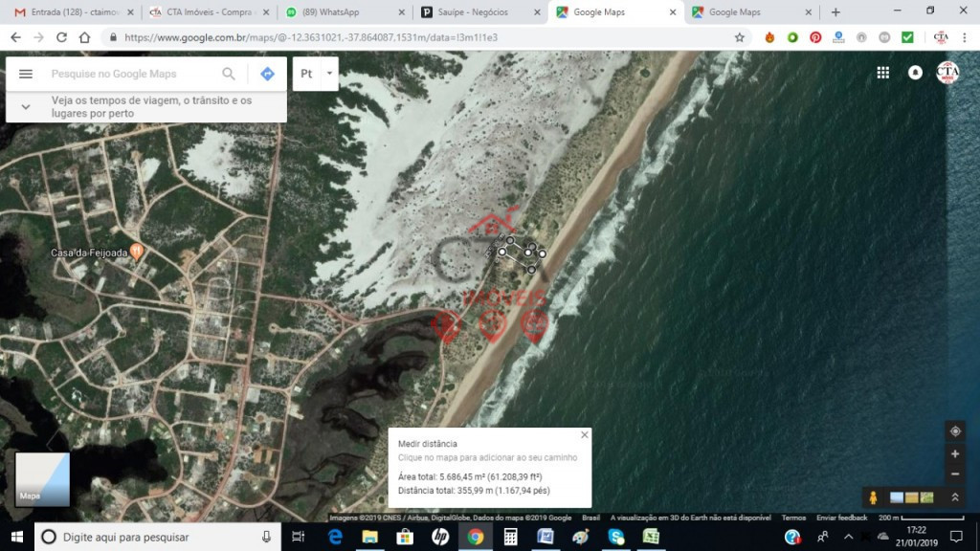The image size is (980, 551).
Task: Close the Medir distância popup
Action: coord(584,434)
